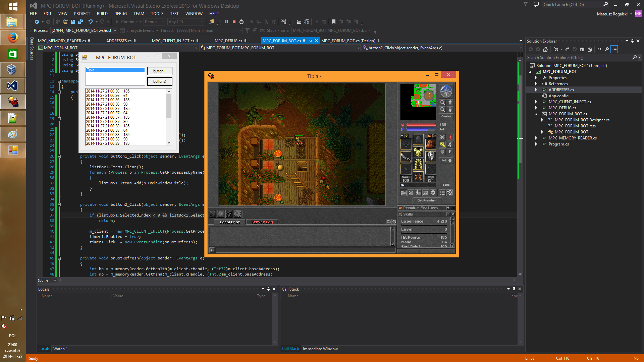Stop debugging with the red square icon
The image size is (644, 362).
tap(234, 22)
